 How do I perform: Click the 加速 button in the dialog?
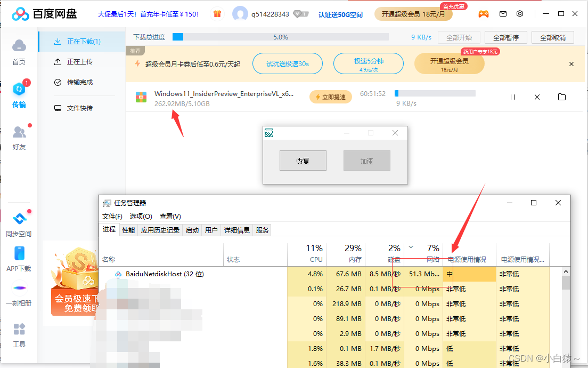click(x=367, y=161)
